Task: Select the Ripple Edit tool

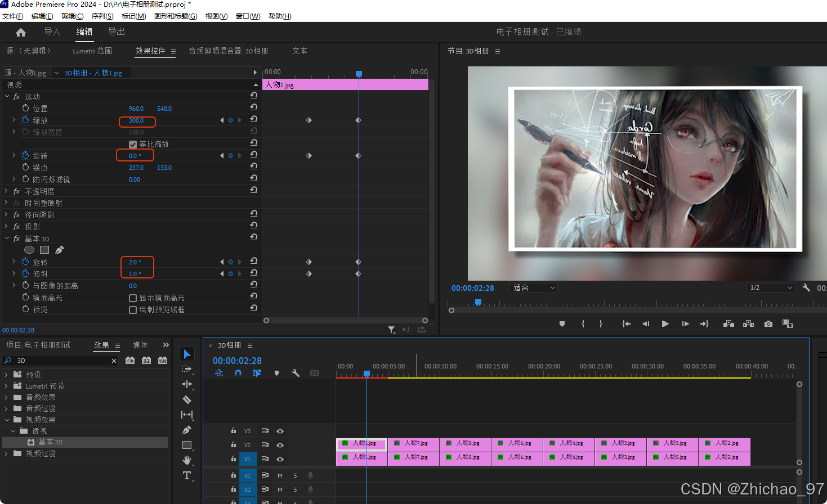Action: pyautogui.click(x=187, y=384)
